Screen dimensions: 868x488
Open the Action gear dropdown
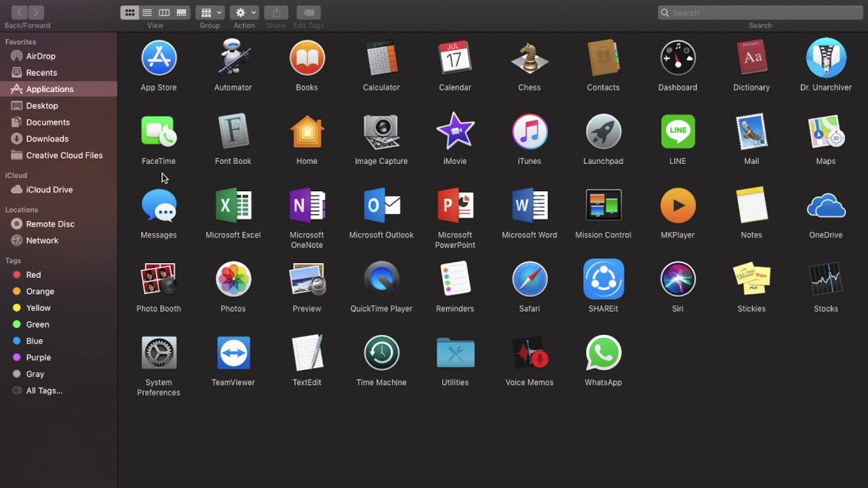point(244,12)
